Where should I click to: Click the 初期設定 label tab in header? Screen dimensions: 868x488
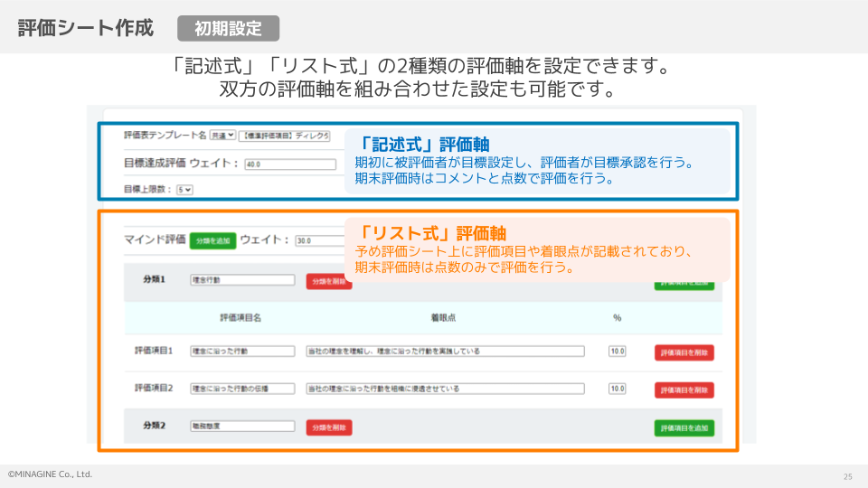tap(229, 28)
